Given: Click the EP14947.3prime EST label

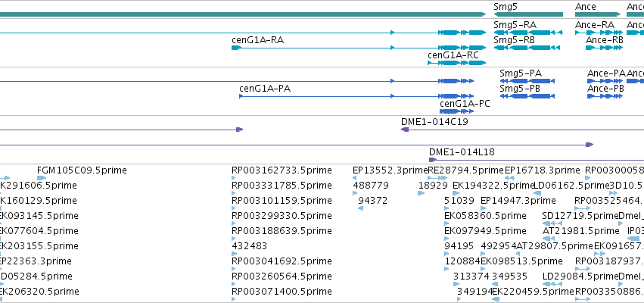Looking at the screenshot, I should pos(518,201).
